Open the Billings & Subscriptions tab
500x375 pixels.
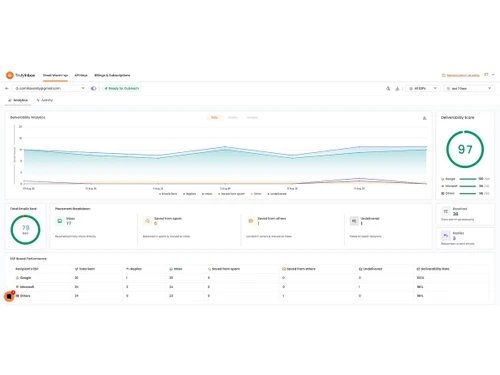point(112,75)
